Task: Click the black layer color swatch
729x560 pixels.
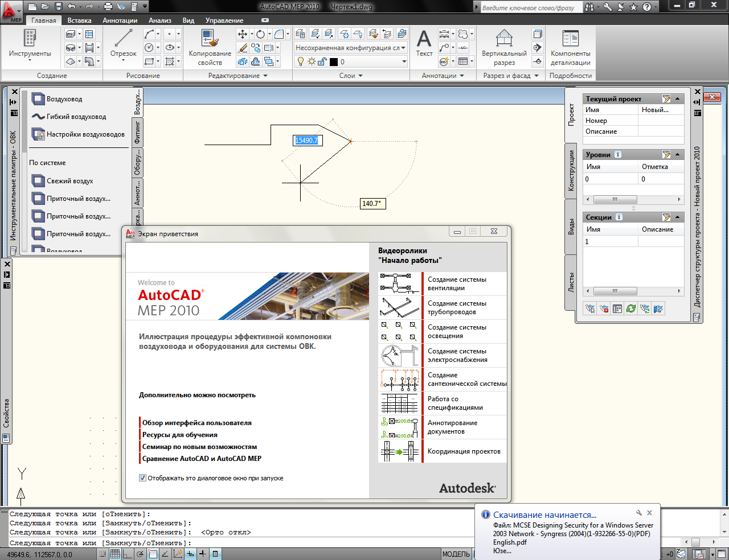Action: click(334, 61)
